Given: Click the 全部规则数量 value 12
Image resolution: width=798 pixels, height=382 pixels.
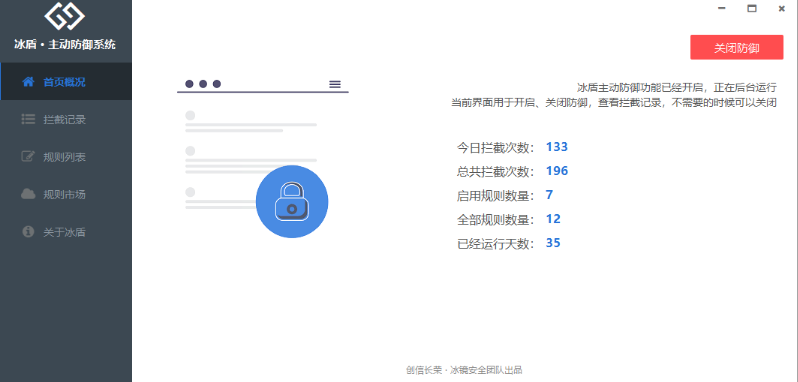Looking at the screenshot, I should (x=553, y=219).
